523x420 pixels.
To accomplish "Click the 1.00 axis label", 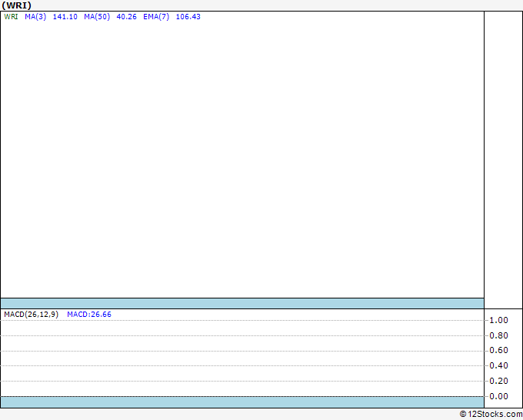I will click(x=498, y=320).
